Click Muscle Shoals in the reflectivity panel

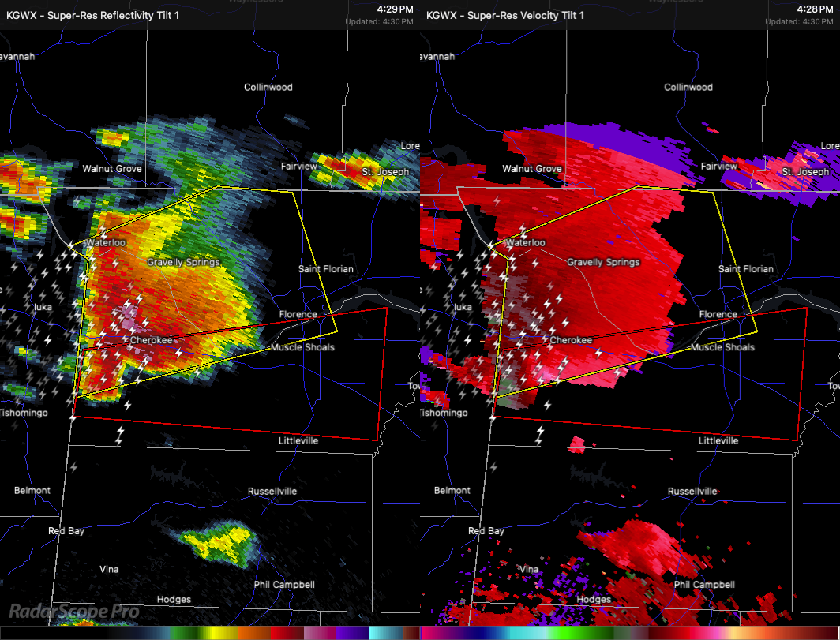302,347
